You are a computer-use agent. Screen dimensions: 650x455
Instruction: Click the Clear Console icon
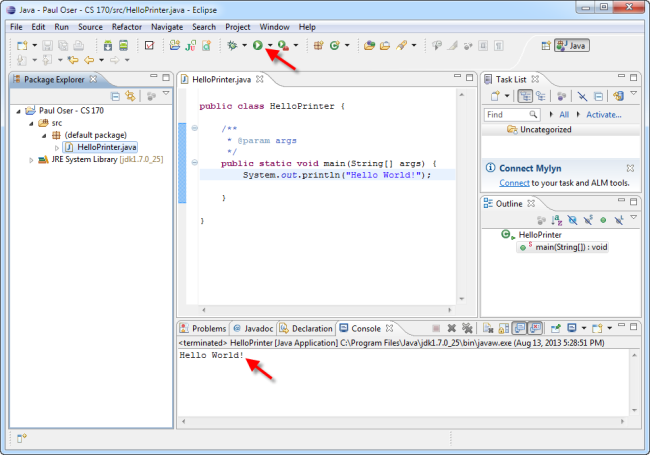[x=488, y=329]
